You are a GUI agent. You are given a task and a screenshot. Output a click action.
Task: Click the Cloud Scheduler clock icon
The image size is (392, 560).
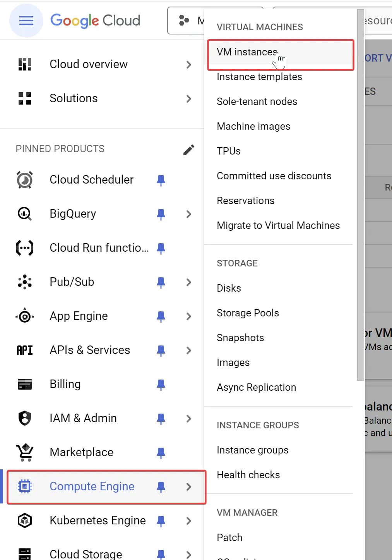(x=25, y=180)
